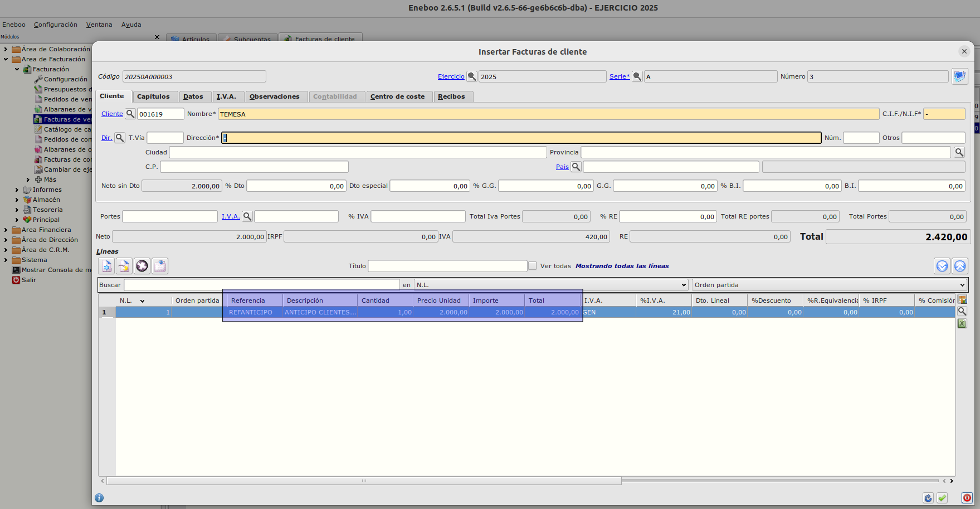
Task: Click the magnifier icon beside the Ejercicio link
Action: click(x=471, y=76)
